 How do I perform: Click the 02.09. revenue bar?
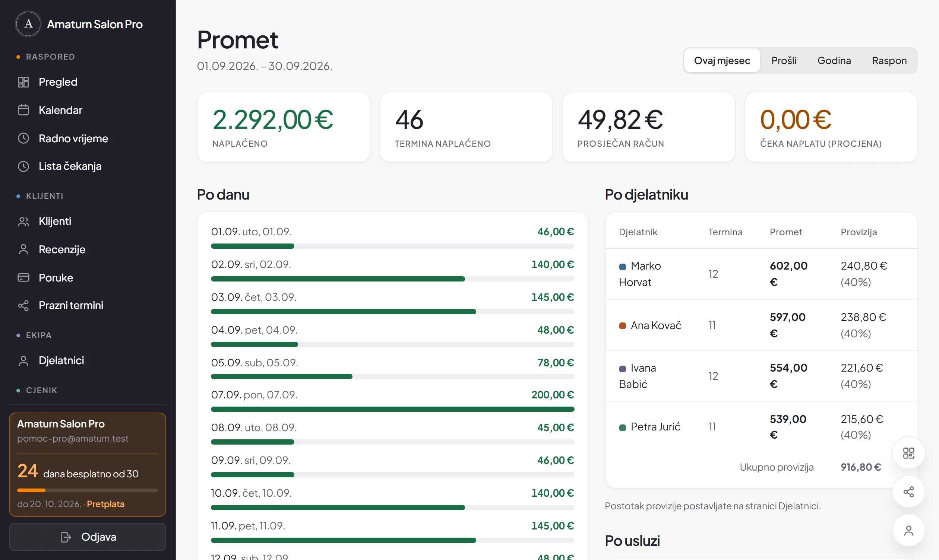[393, 279]
